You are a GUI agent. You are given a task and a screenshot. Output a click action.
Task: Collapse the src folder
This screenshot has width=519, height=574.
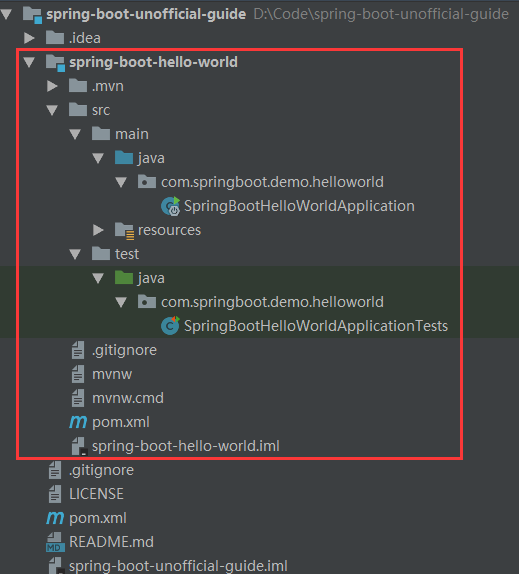pos(52,110)
